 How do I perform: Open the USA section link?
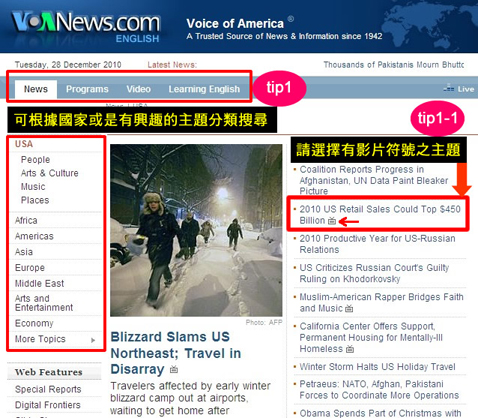pos(24,144)
